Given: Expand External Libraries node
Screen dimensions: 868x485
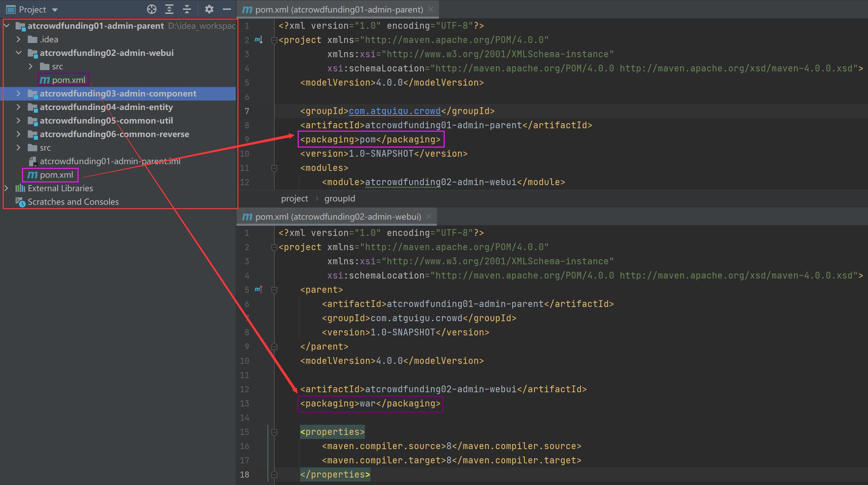Looking at the screenshot, I should coord(6,188).
